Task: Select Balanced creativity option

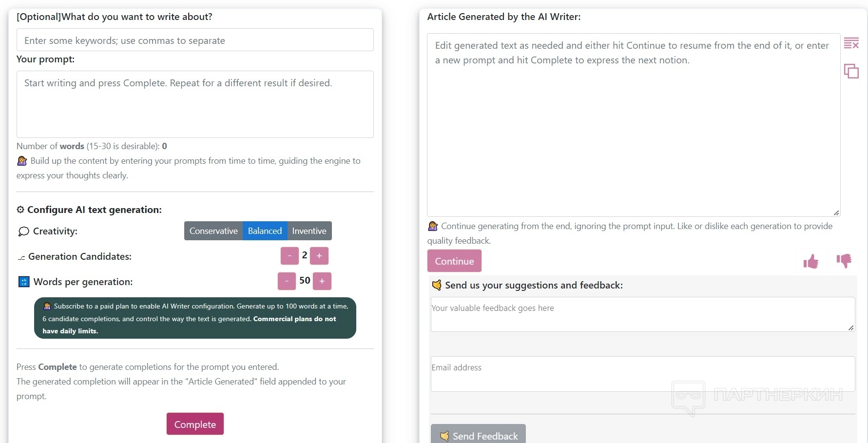Action: point(265,231)
